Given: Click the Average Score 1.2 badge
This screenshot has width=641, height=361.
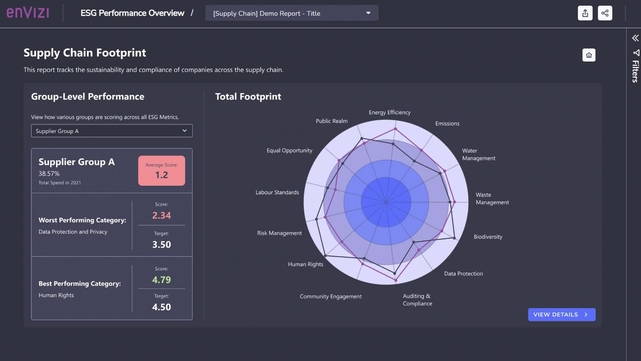Looking at the screenshot, I should click(x=161, y=170).
